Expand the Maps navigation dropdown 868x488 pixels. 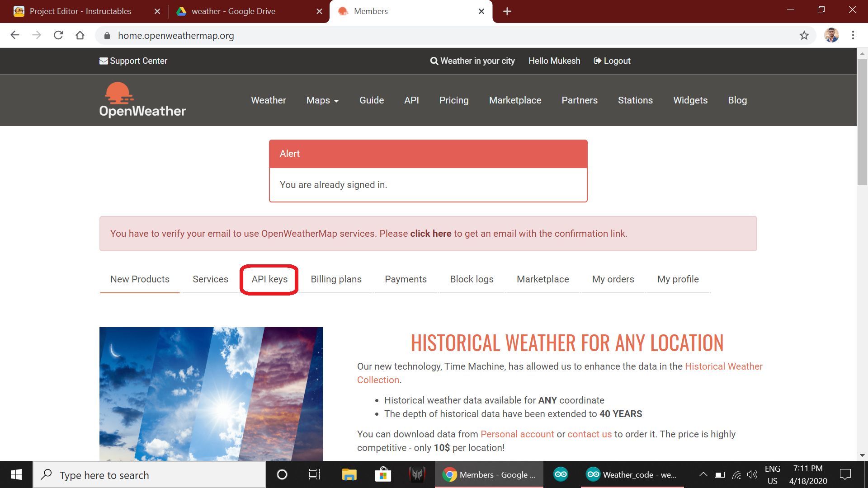[x=322, y=100]
